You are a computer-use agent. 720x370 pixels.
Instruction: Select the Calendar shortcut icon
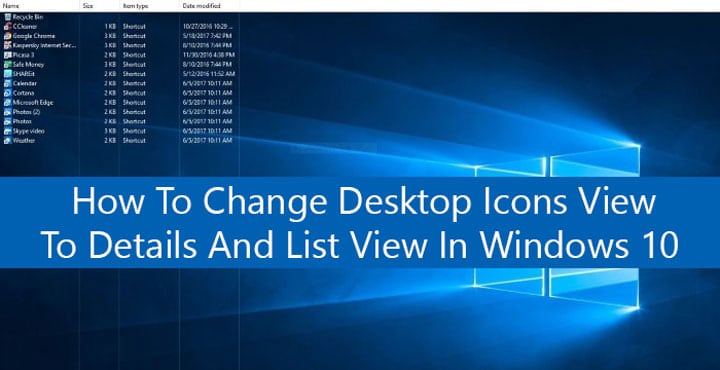pyautogui.click(x=7, y=84)
